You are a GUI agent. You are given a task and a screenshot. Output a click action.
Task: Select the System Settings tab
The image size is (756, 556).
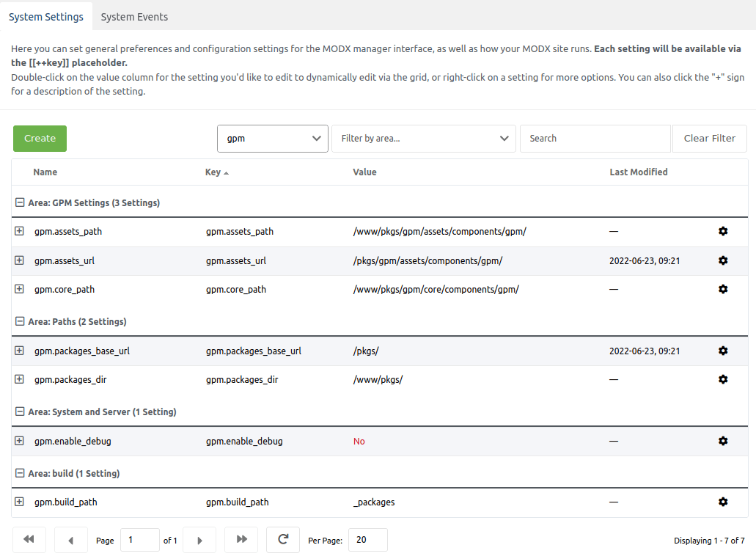46,16
